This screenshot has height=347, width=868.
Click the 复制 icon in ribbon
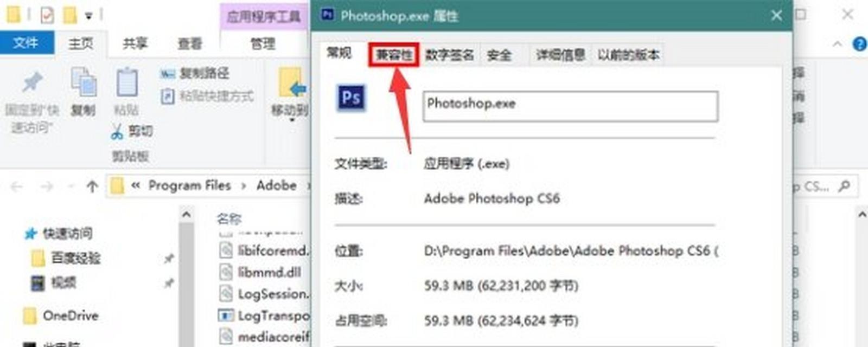click(84, 82)
